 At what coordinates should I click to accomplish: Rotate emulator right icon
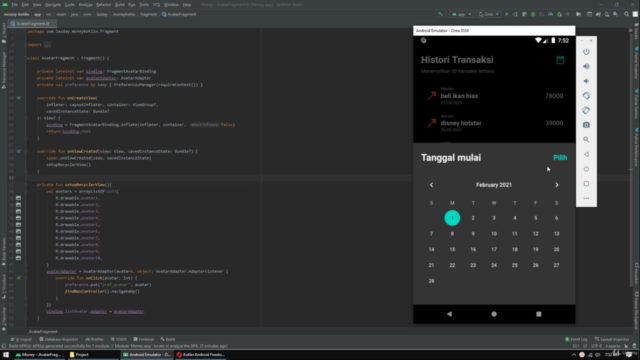tap(586, 111)
